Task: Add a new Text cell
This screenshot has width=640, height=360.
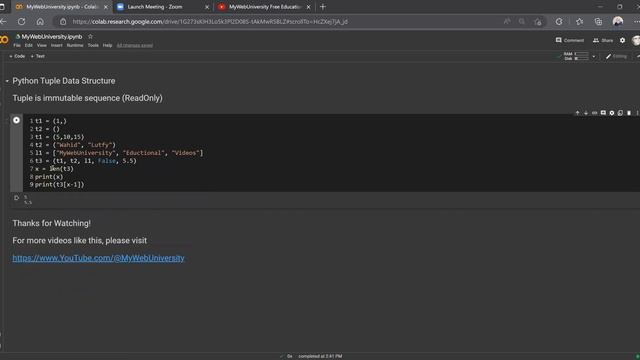Action: pos(38,56)
